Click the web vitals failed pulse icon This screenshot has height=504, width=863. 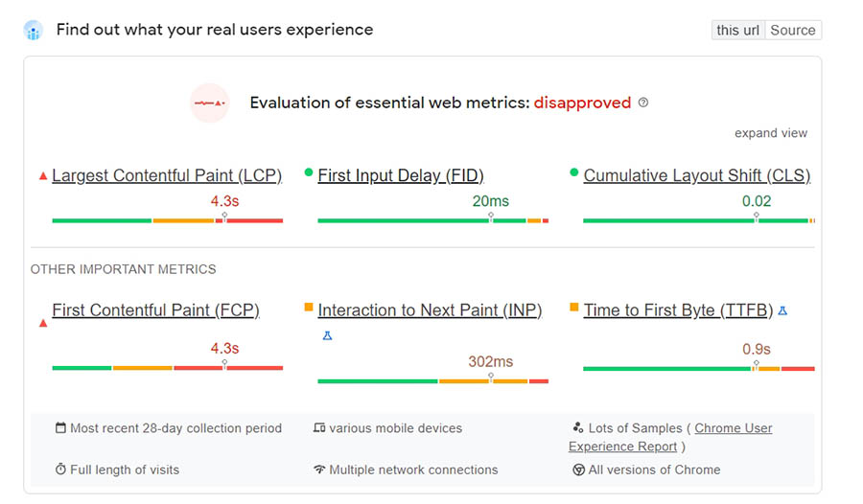coord(209,103)
